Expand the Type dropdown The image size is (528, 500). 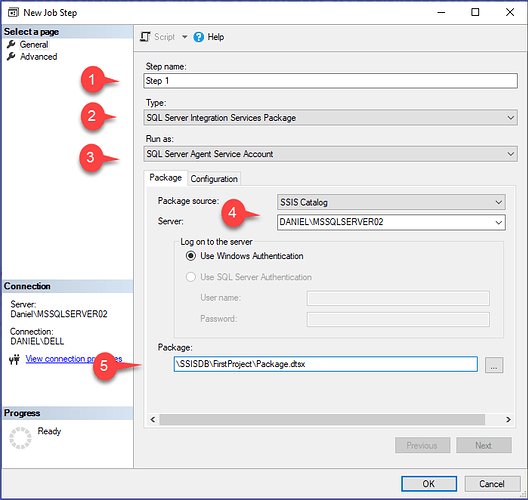tap(510, 118)
